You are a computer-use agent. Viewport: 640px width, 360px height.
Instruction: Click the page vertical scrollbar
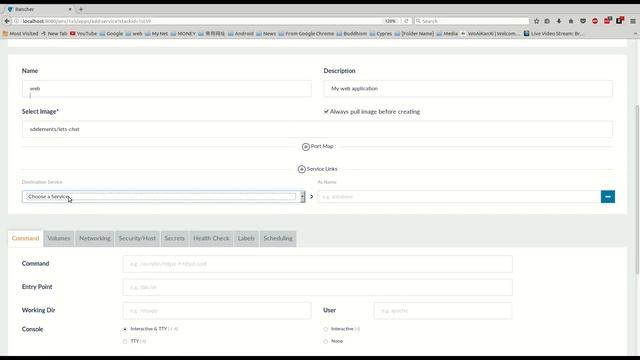[x=637, y=190]
